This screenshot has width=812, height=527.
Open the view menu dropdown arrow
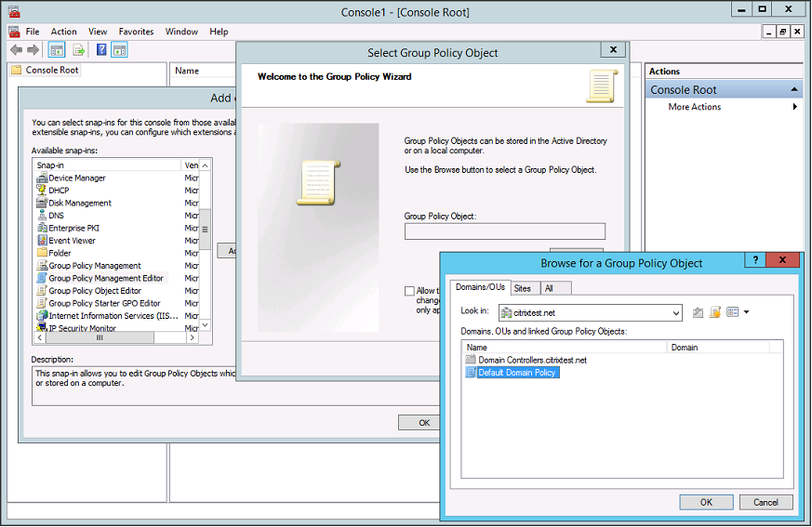(x=746, y=312)
